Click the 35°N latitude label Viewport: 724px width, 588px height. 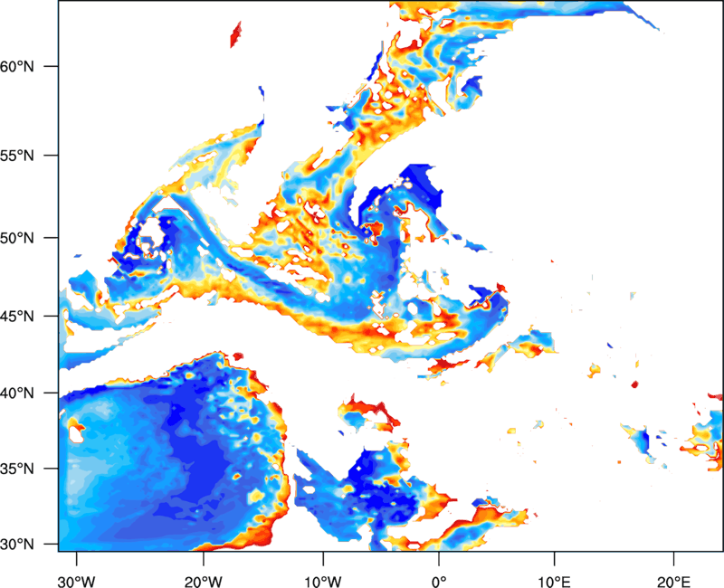(x=17, y=469)
